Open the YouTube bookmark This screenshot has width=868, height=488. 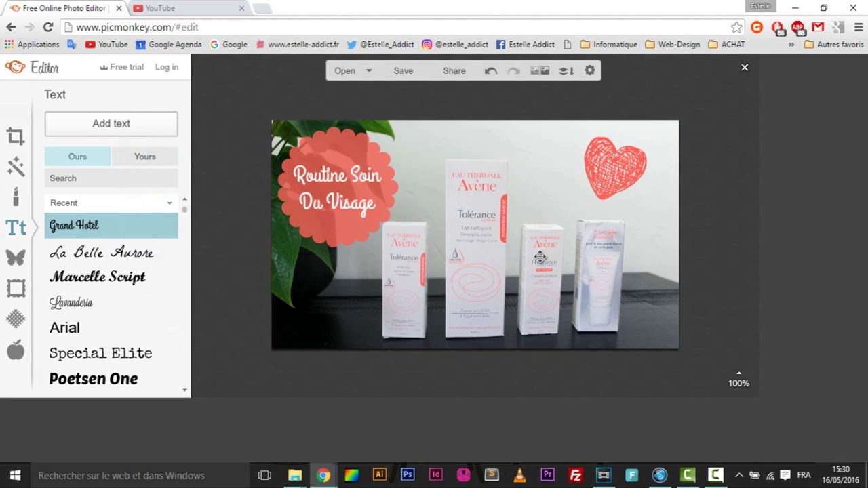click(x=106, y=45)
